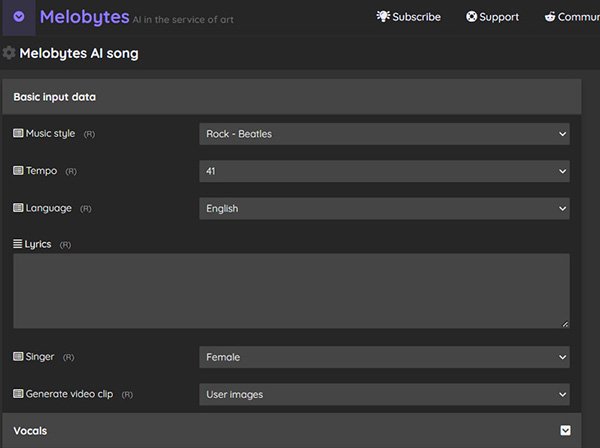
Task: Click the Subscribe lightbulb icon
Action: click(383, 16)
